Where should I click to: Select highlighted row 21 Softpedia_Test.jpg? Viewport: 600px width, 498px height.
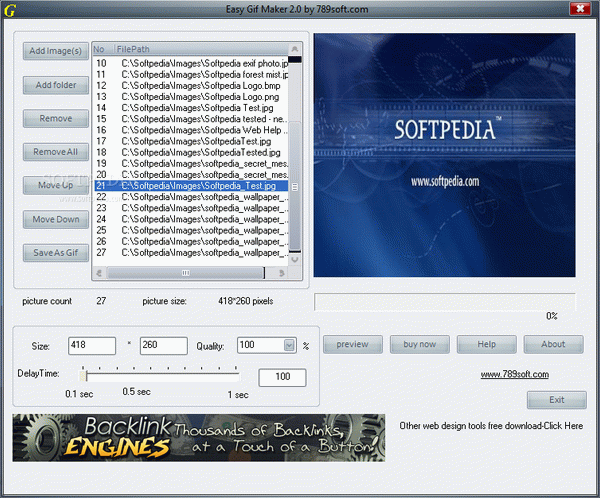point(191,186)
